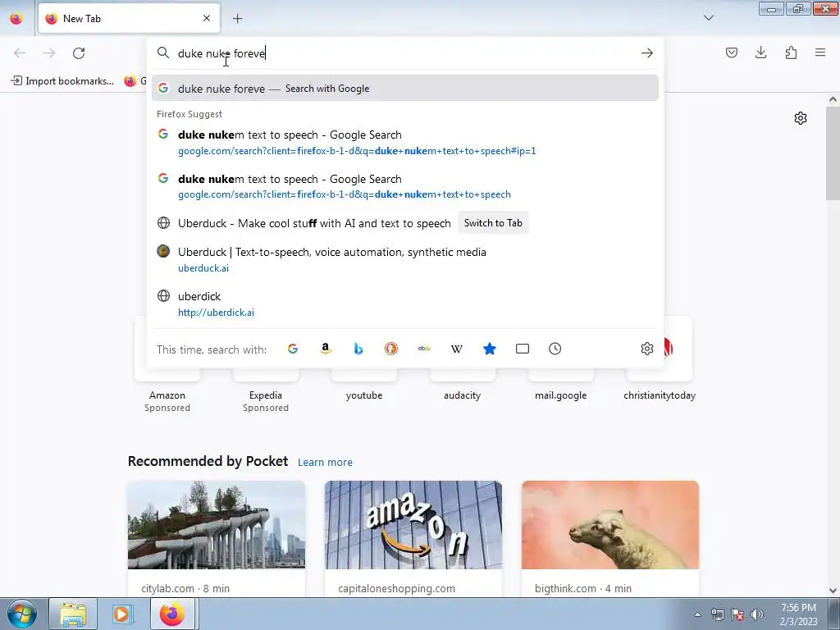Click the Switch to Tab button
840x630 pixels.
[493, 223]
